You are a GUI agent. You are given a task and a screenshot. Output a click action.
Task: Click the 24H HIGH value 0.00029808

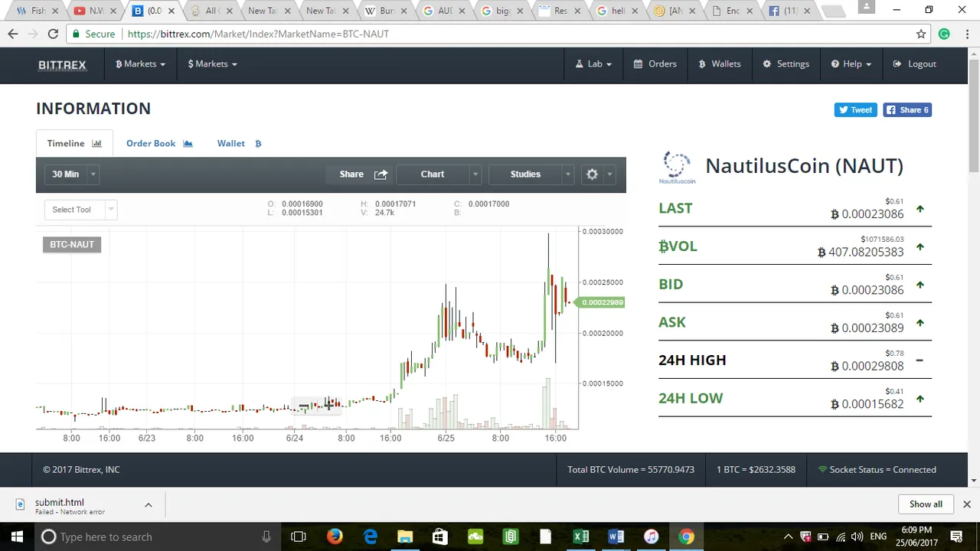[867, 367]
